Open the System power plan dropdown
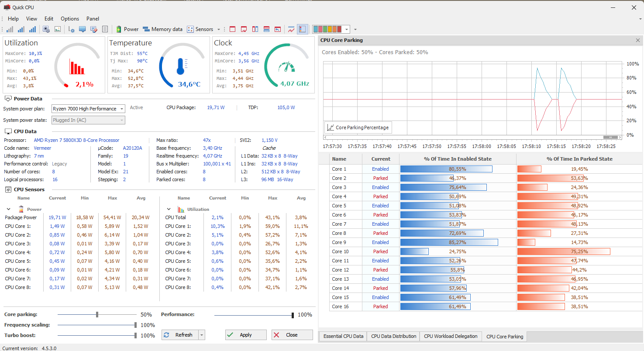Image resolution: width=644 pixels, height=351 pixels. 88,109
